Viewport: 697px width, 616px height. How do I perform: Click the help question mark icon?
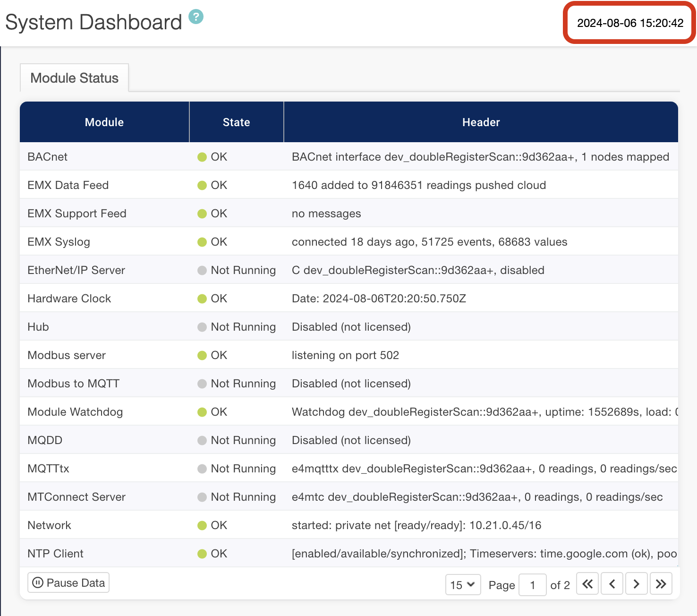pos(196,17)
